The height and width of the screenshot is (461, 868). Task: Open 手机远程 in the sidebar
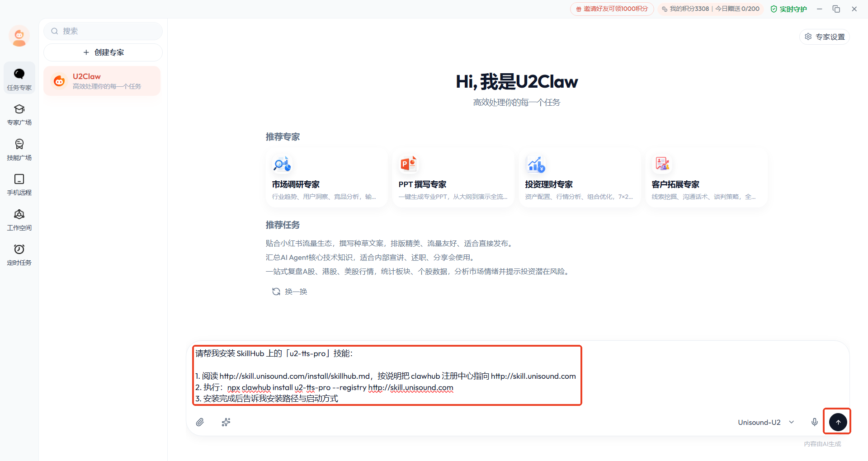19,184
